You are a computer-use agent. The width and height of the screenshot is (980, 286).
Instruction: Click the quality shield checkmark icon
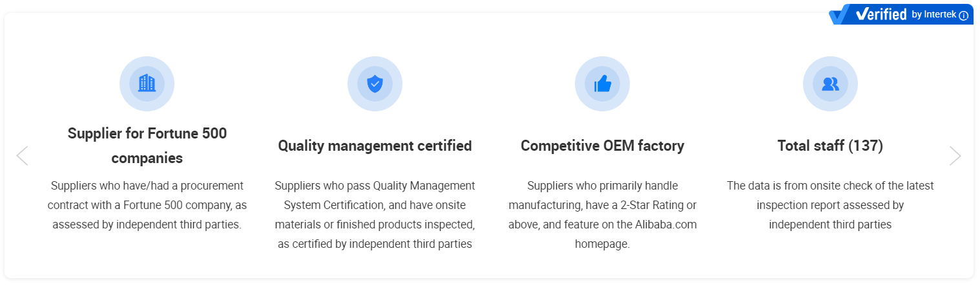(375, 83)
